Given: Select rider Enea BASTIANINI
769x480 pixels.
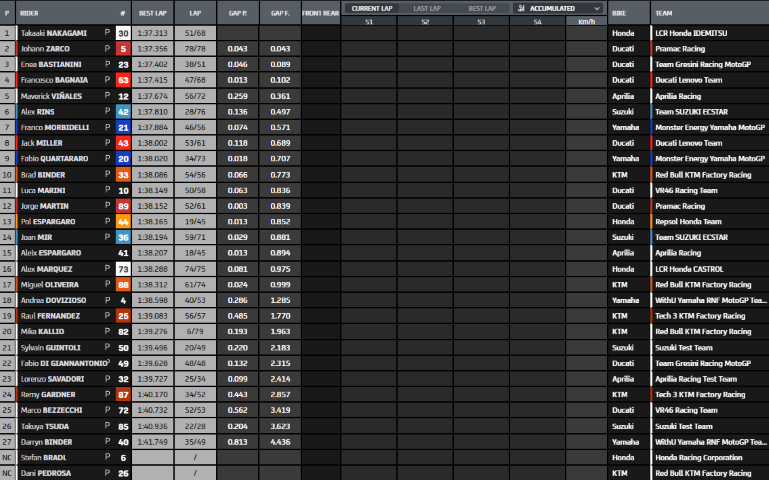Looking at the screenshot, I should tap(51, 65).
